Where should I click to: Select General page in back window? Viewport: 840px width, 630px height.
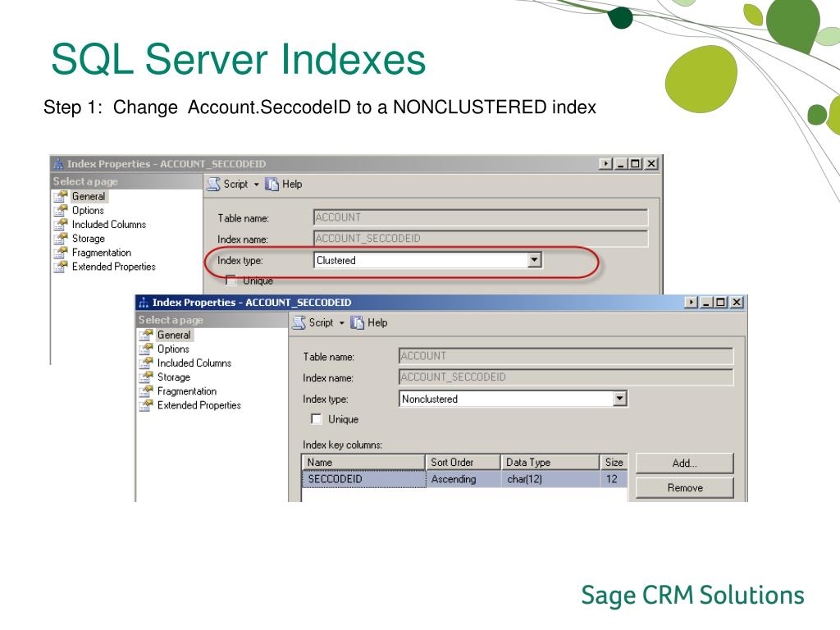coord(89,196)
